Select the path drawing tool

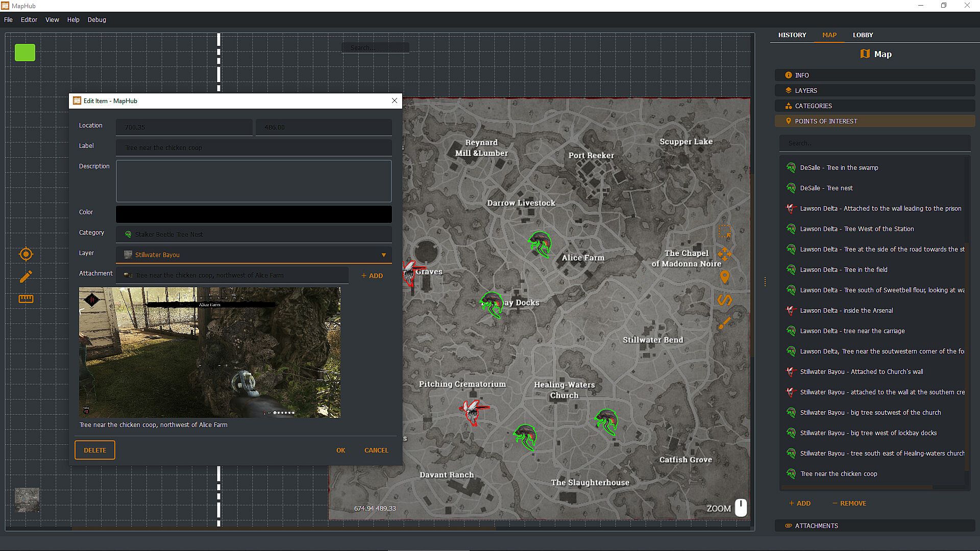tap(724, 300)
